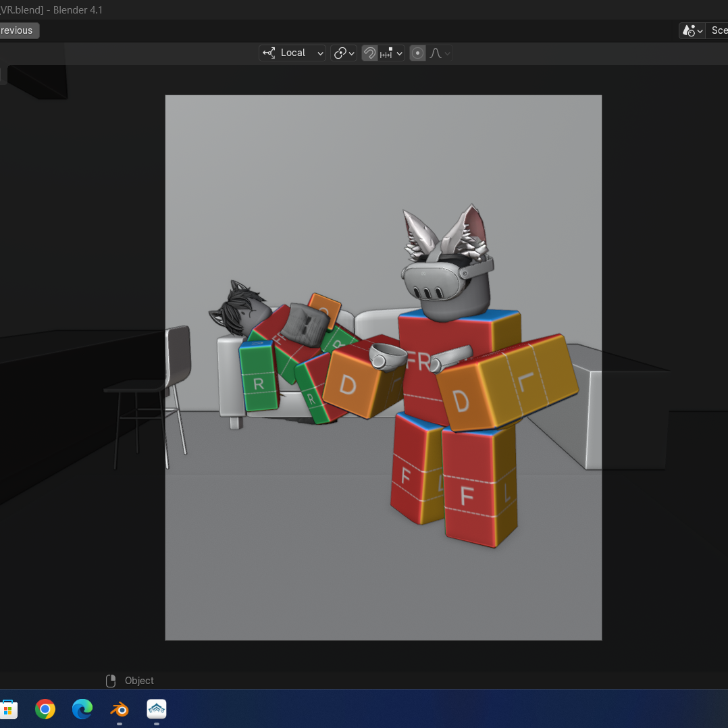Open the pivot point dropdown
This screenshot has height=728, width=728.
pyautogui.click(x=344, y=53)
